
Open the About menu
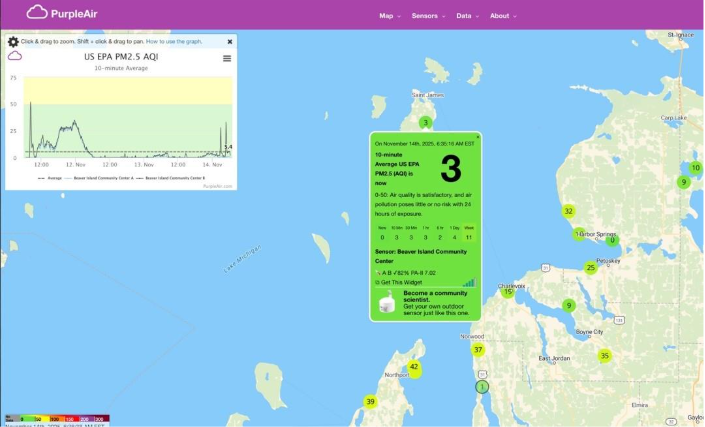pyautogui.click(x=502, y=16)
